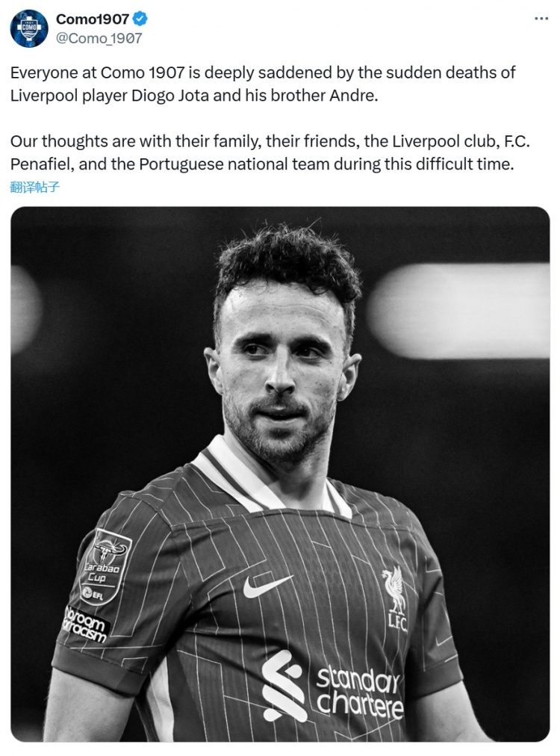The image size is (560, 756).
Task: Open the @Como_1907 handle link
Action: pyautogui.click(x=99, y=38)
